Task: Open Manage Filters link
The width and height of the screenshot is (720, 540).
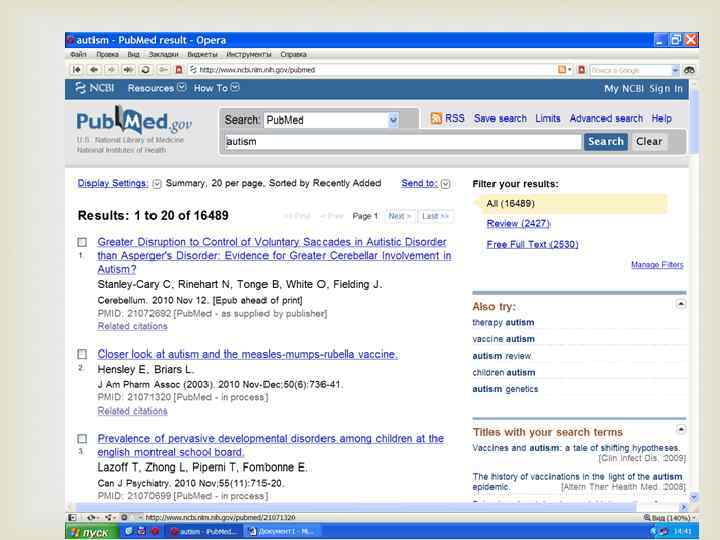Action: tap(657, 264)
